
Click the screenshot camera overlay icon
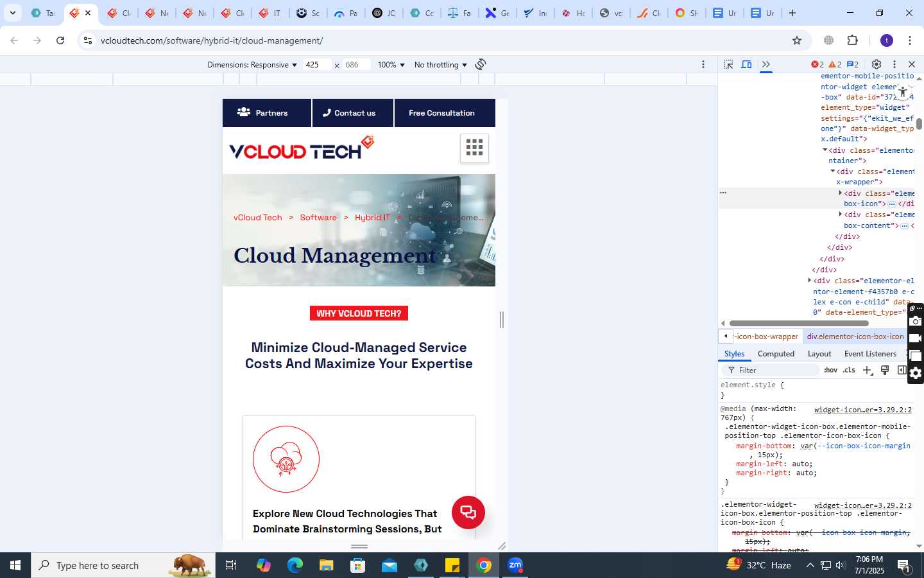(916, 321)
